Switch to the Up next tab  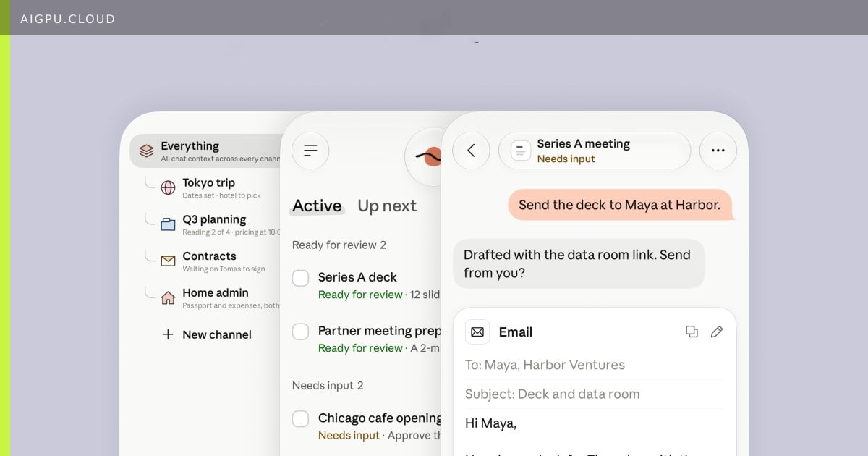[x=387, y=206]
